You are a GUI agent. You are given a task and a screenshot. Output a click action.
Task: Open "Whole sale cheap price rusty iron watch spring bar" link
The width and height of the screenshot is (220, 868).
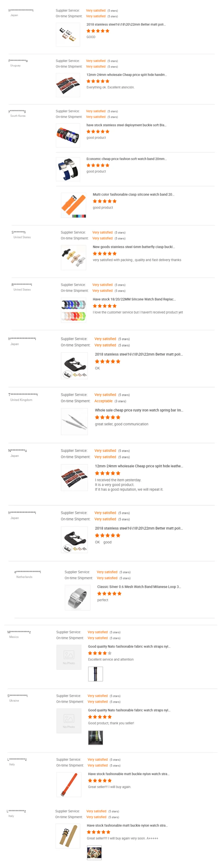point(139,410)
